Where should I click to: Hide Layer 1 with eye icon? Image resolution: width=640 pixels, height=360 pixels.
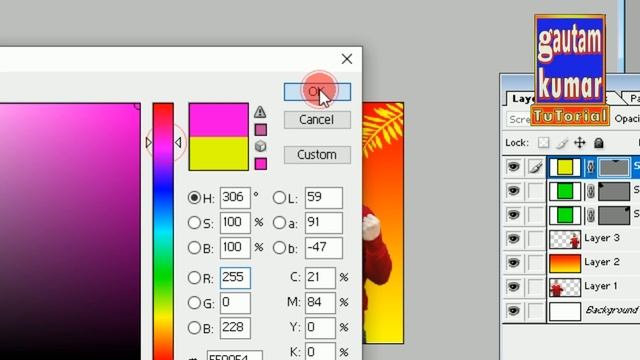pos(513,287)
